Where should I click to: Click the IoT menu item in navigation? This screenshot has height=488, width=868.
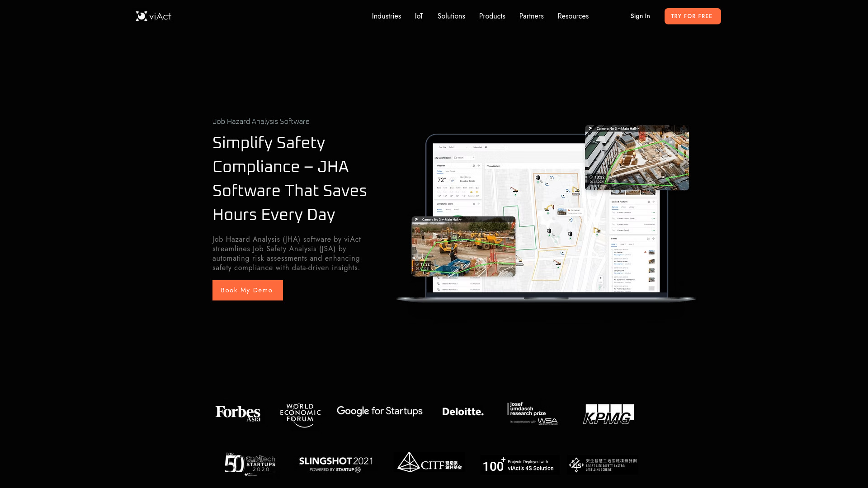click(x=419, y=16)
